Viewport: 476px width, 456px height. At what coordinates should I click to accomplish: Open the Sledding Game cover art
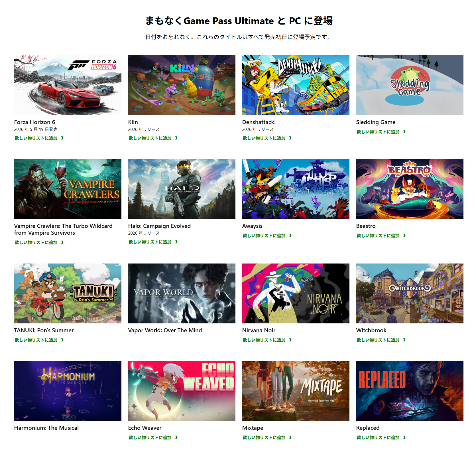[x=410, y=85]
